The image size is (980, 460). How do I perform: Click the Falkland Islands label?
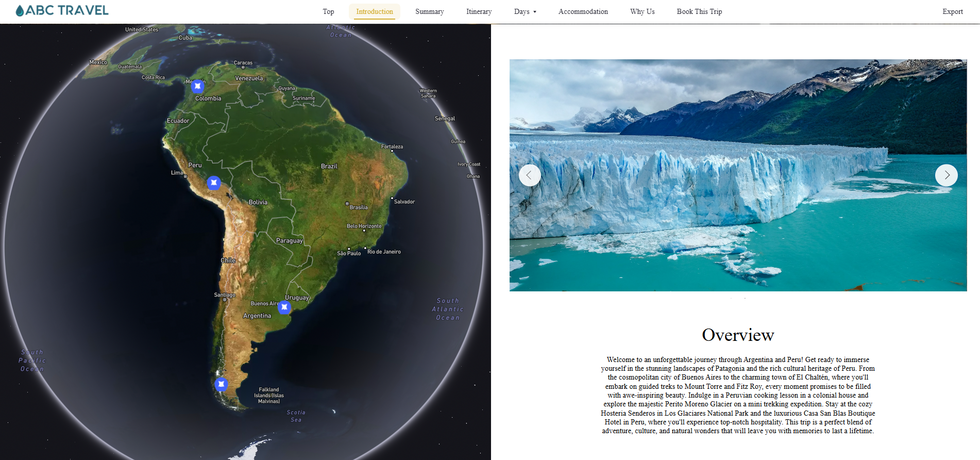point(269,395)
